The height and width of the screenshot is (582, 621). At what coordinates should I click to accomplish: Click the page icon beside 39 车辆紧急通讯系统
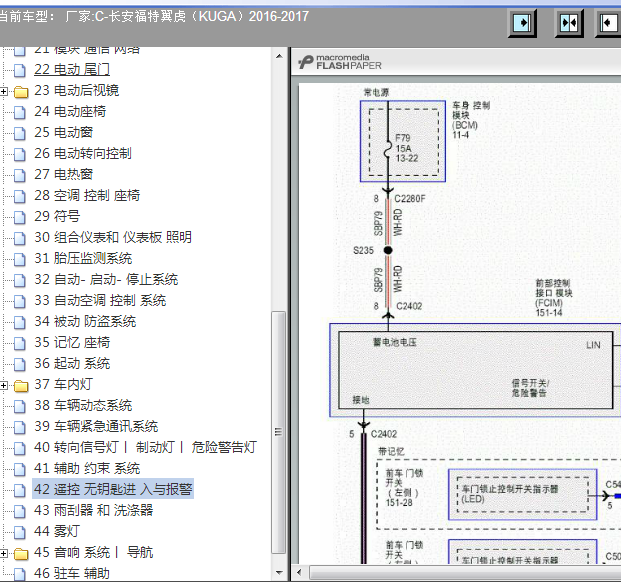[x=19, y=427]
